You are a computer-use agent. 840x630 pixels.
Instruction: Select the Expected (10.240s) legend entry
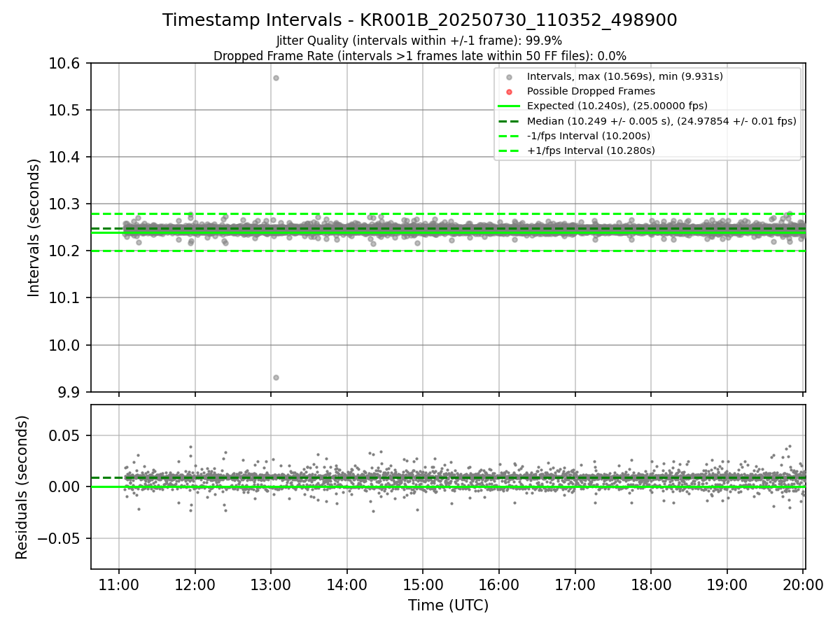click(617, 106)
